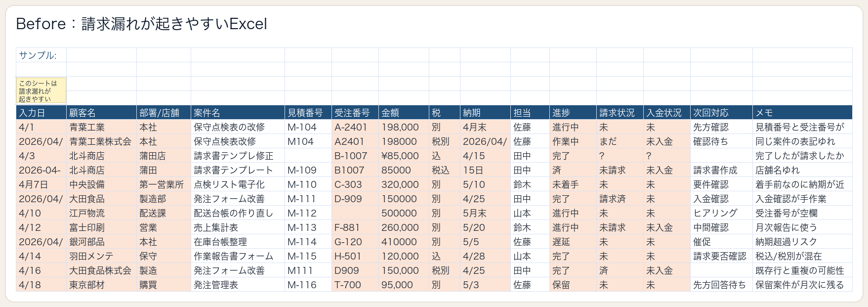Click department cell 第一営業所
The height and width of the screenshot is (307, 868).
click(164, 184)
